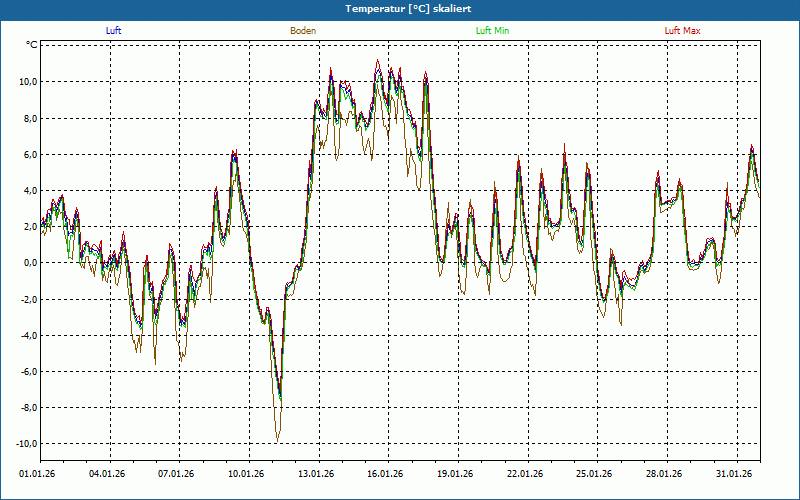The height and width of the screenshot is (500, 800).
Task: Click the chart title Temperatur [°C] skaliert
Action: 400,9
